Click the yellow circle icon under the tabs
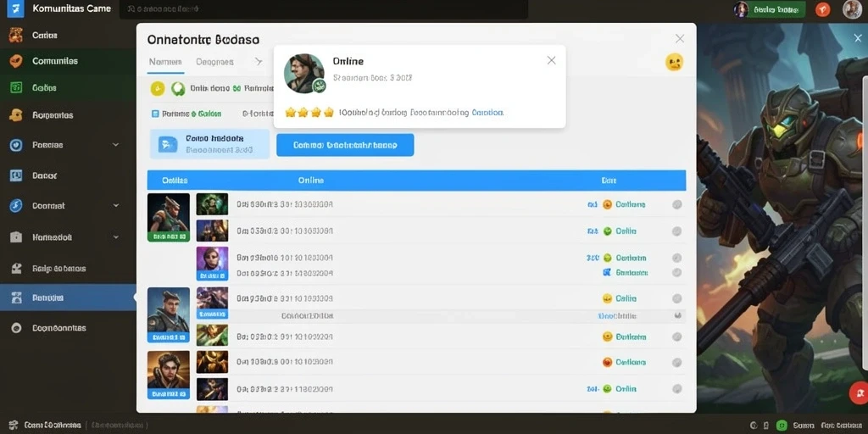Viewport: 868px width, 434px height. pyautogui.click(x=158, y=88)
